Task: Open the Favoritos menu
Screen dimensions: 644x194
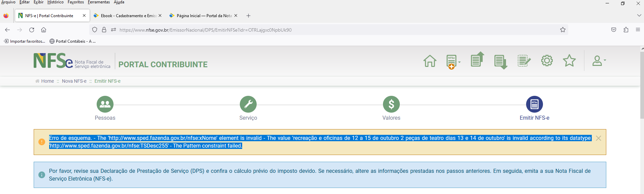Action: tap(76, 2)
